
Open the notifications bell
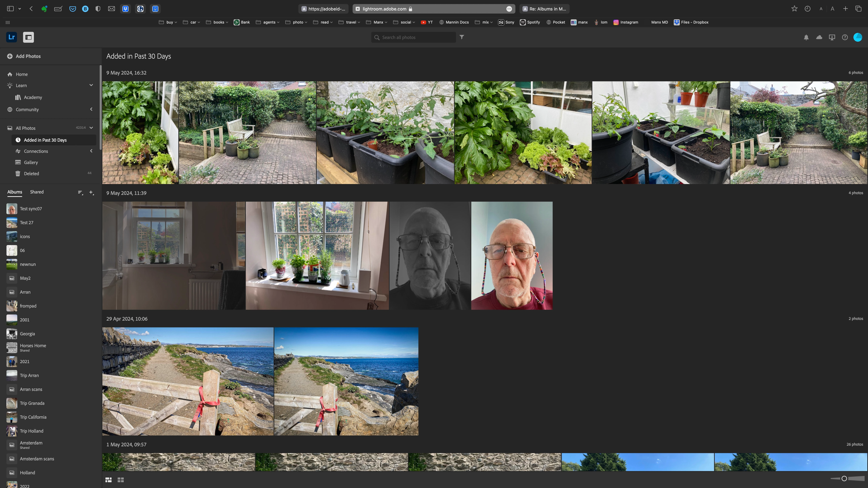[806, 37]
